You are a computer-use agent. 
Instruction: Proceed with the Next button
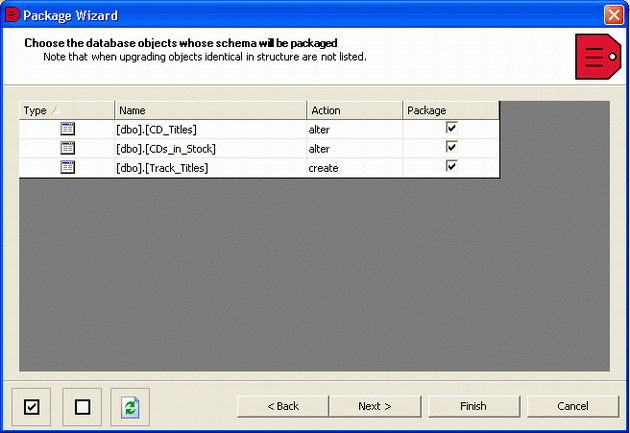[375, 406]
